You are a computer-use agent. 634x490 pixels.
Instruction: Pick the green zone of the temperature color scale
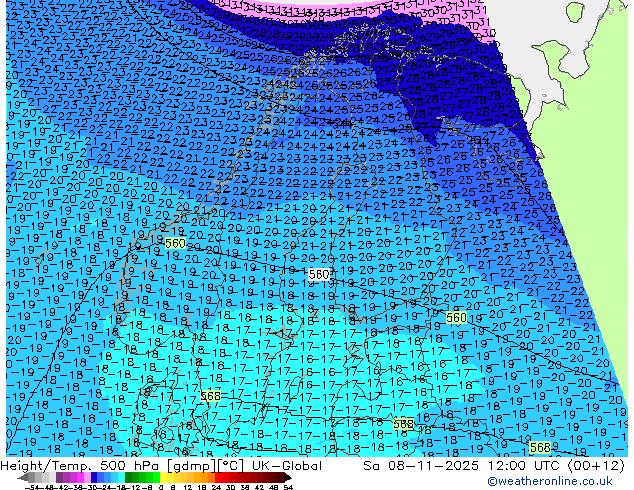point(142,477)
